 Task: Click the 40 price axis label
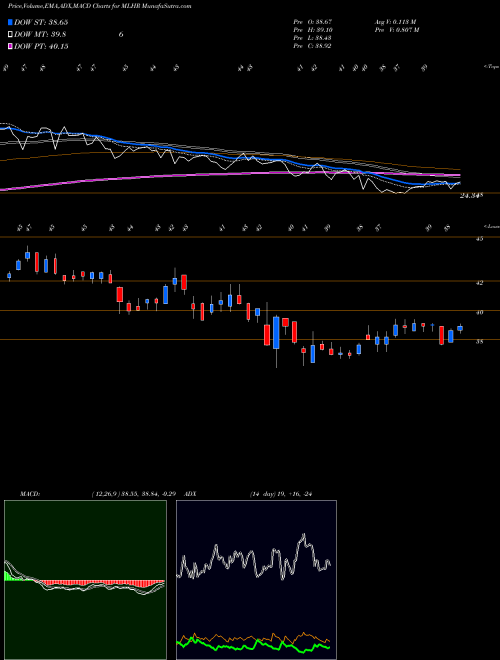(x=479, y=312)
